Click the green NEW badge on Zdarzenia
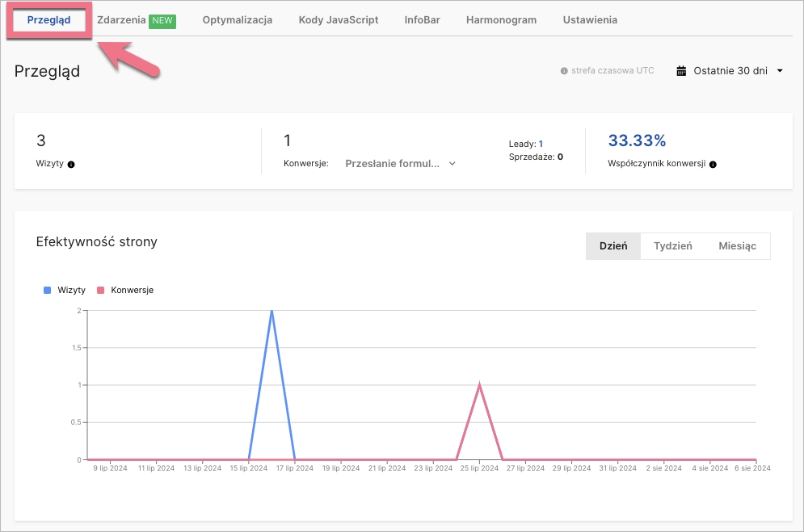 tap(162, 19)
